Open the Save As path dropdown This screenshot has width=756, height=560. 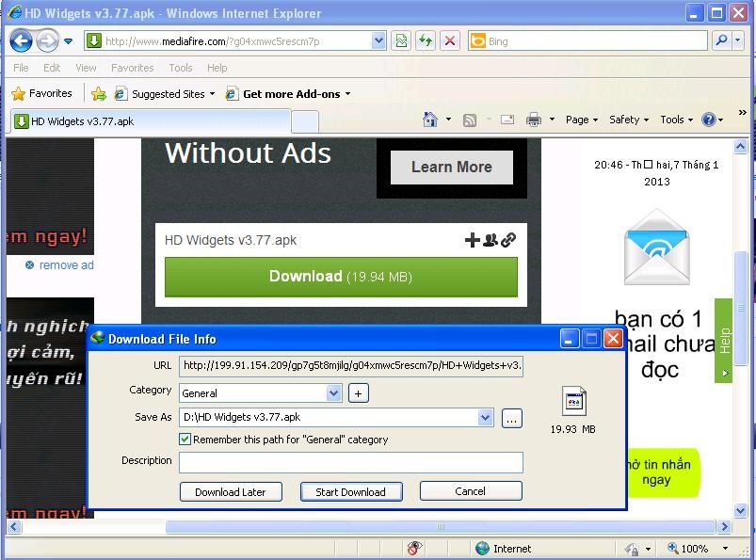(x=485, y=417)
